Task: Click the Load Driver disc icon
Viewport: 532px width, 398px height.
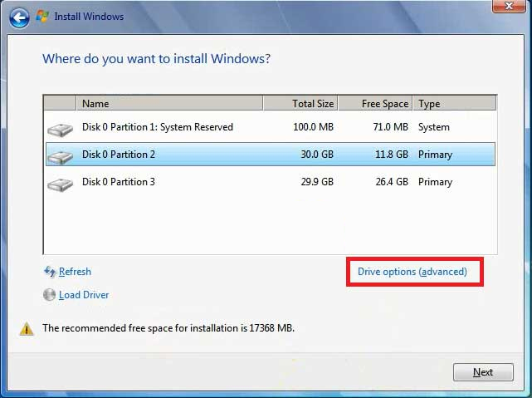Action: click(x=50, y=295)
